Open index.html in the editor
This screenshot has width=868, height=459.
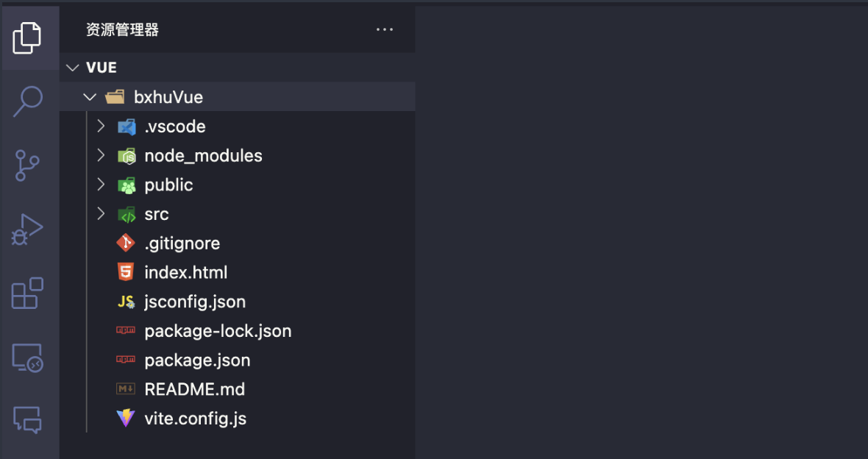(185, 273)
